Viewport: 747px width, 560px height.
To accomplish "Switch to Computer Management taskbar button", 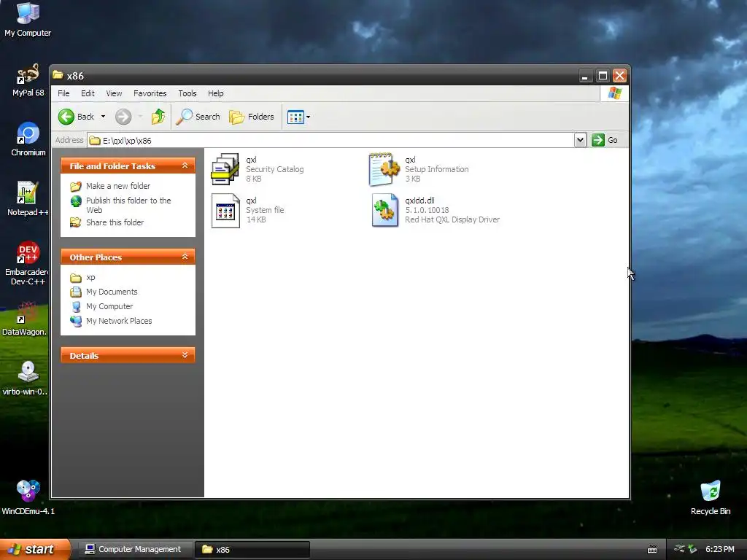I will [x=134, y=550].
